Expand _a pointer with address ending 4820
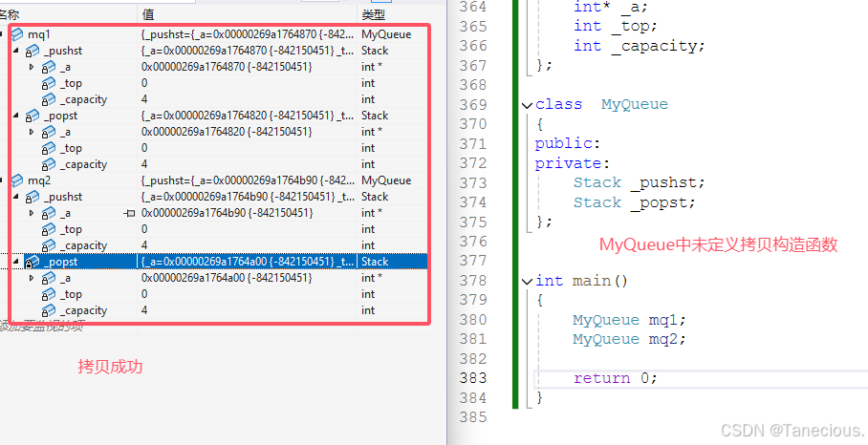Viewport: 868px width, 445px height. point(32,132)
